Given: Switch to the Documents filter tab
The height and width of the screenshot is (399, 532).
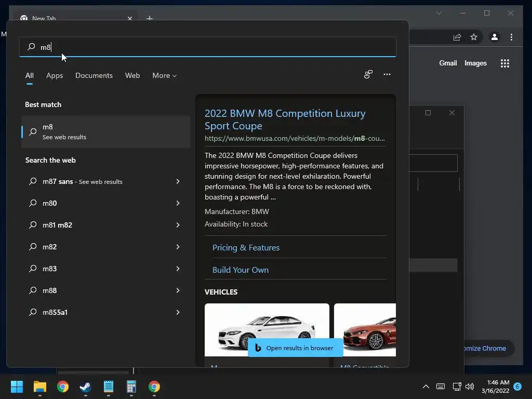Looking at the screenshot, I should [x=94, y=76].
